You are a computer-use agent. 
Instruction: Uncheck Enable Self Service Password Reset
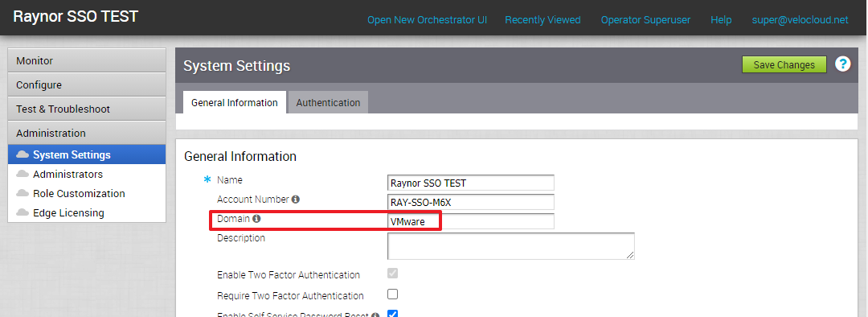[x=392, y=314]
